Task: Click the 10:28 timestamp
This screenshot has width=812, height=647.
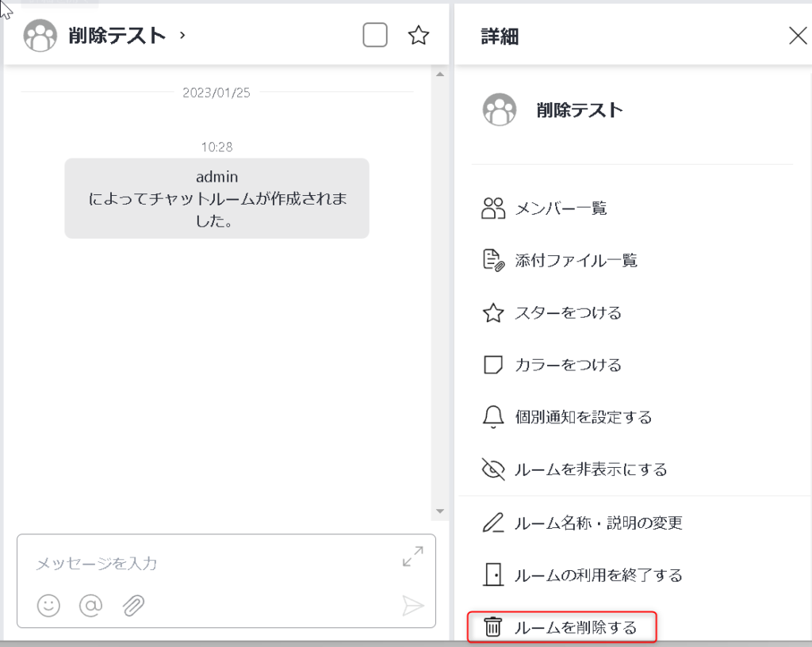Action: point(216,147)
